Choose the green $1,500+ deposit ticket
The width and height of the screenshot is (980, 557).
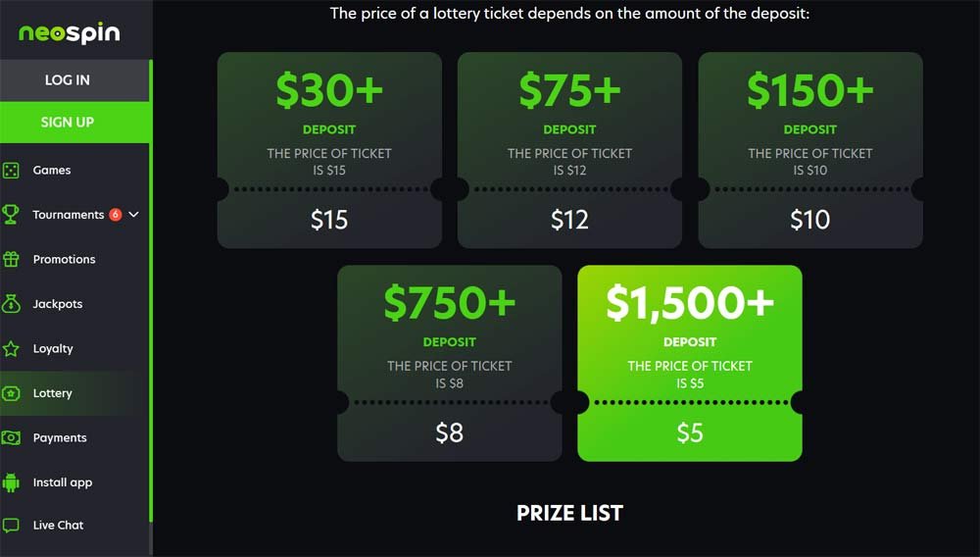click(689, 363)
